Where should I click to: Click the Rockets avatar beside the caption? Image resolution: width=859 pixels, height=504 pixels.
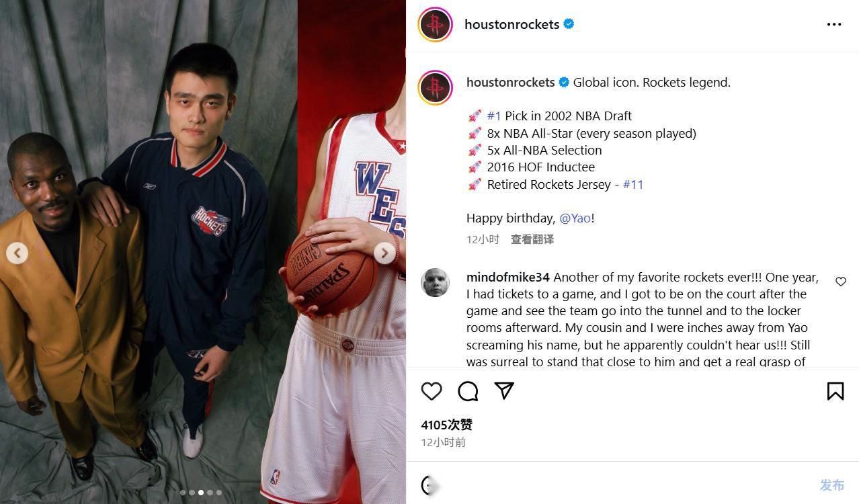pos(435,87)
